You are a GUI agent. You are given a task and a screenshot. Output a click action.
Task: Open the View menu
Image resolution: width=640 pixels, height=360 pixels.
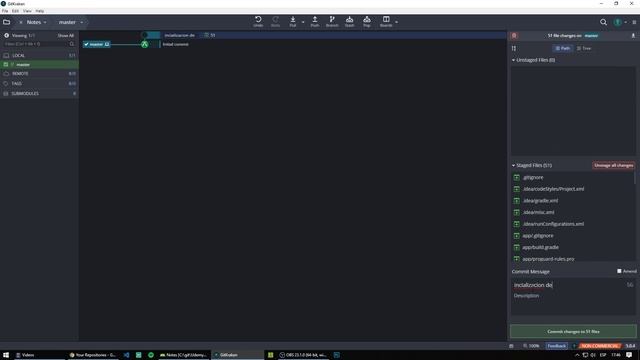27,11
